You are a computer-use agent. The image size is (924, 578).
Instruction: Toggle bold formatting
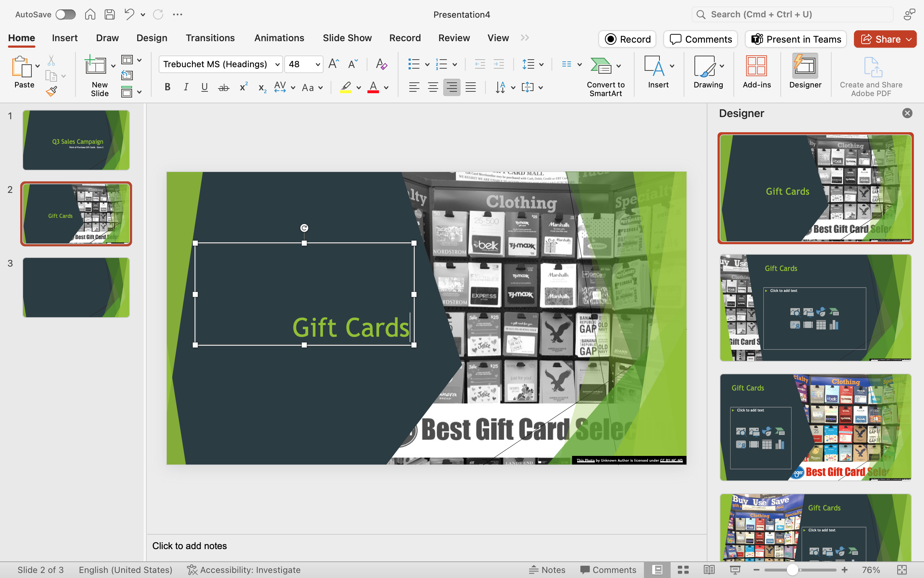(x=167, y=87)
